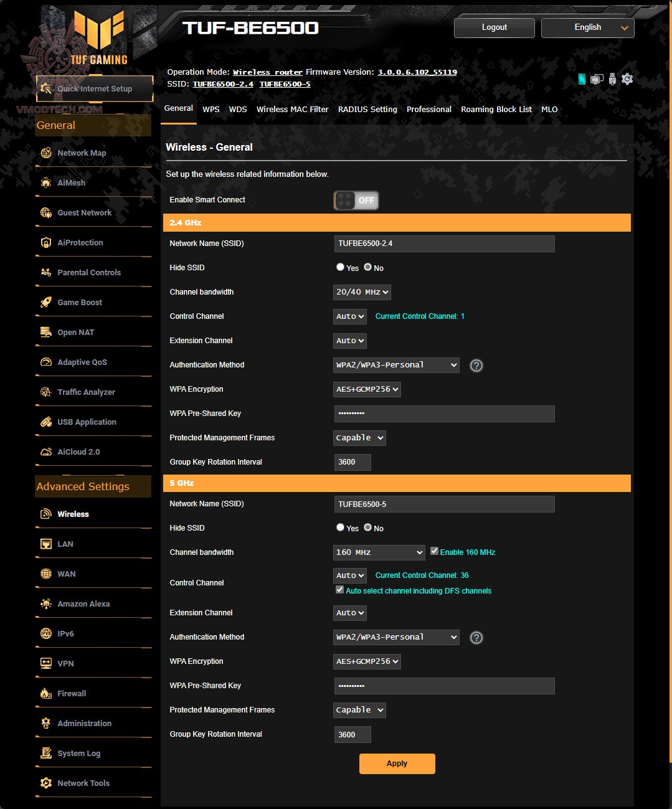This screenshot has height=809, width=672.
Task: Open the LAN icon
Action: pyautogui.click(x=46, y=544)
